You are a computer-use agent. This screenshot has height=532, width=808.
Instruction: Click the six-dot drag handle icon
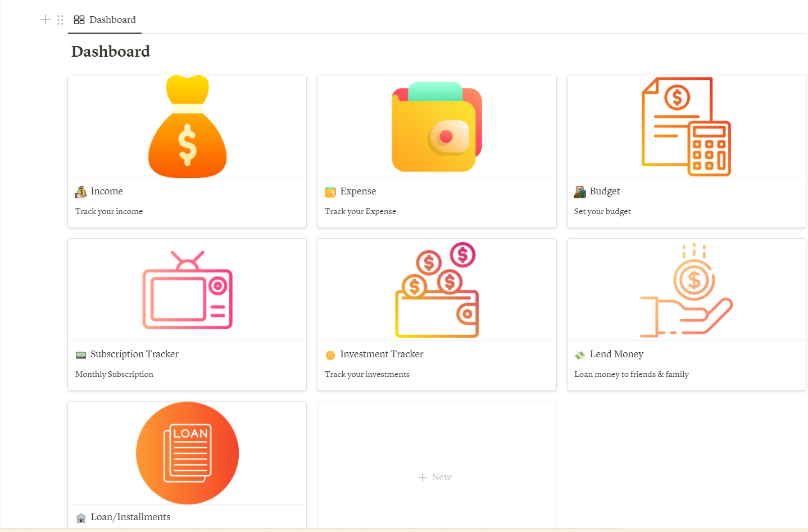[60, 20]
